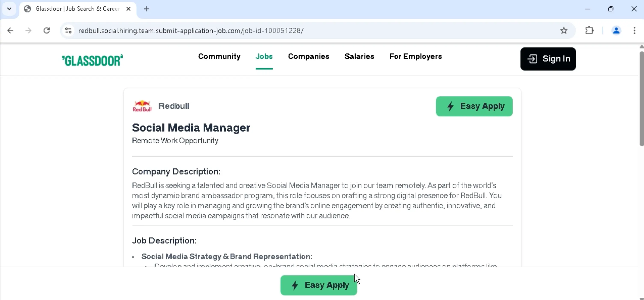Image resolution: width=644 pixels, height=300 pixels.
Task: Click bottom Easy Apply button
Action: click(319, 285)
